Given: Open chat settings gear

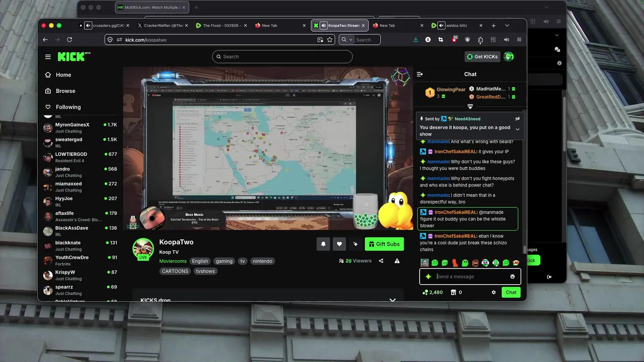Looking at the screenshot, I should click(494, 292).
